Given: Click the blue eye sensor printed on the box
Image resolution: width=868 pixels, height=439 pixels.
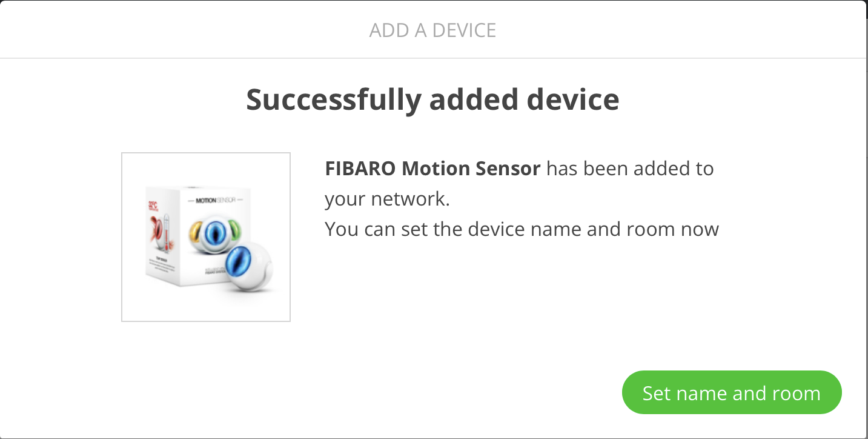Looking at the screenshot, I should coord(216,232).
